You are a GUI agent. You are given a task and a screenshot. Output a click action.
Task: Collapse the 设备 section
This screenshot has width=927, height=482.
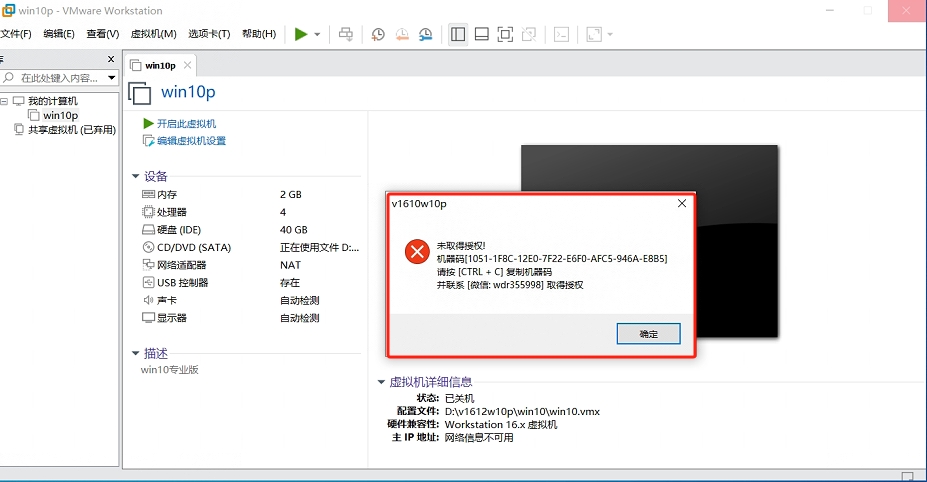click(135, 176)
